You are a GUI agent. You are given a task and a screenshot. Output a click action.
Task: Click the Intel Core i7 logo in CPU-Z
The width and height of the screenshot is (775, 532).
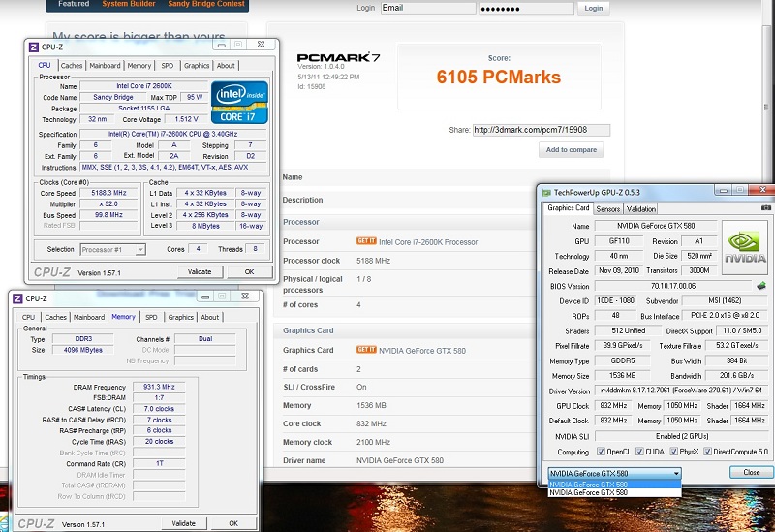[x=239, y=103]
